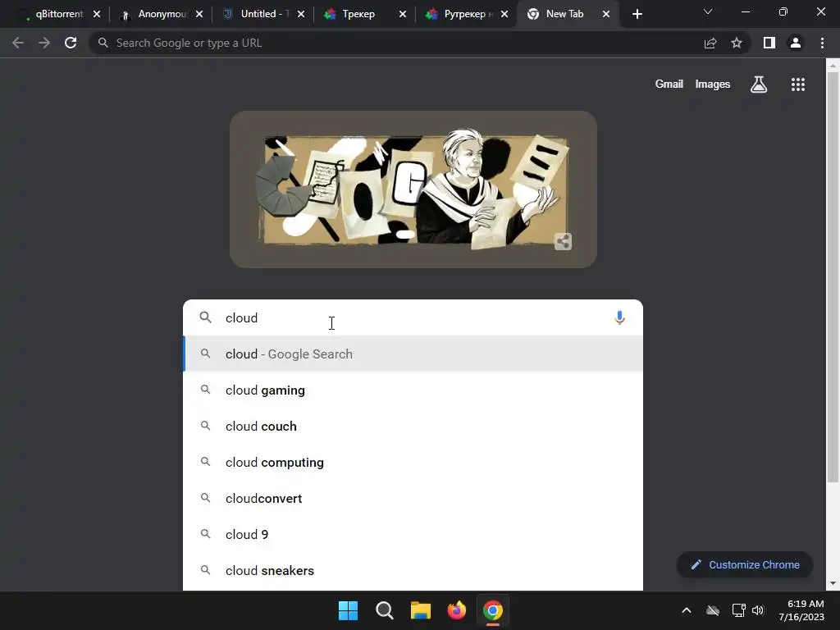Close the Рутрекер tab
Screen dimensions: 840x630
[x=504, y=14]
